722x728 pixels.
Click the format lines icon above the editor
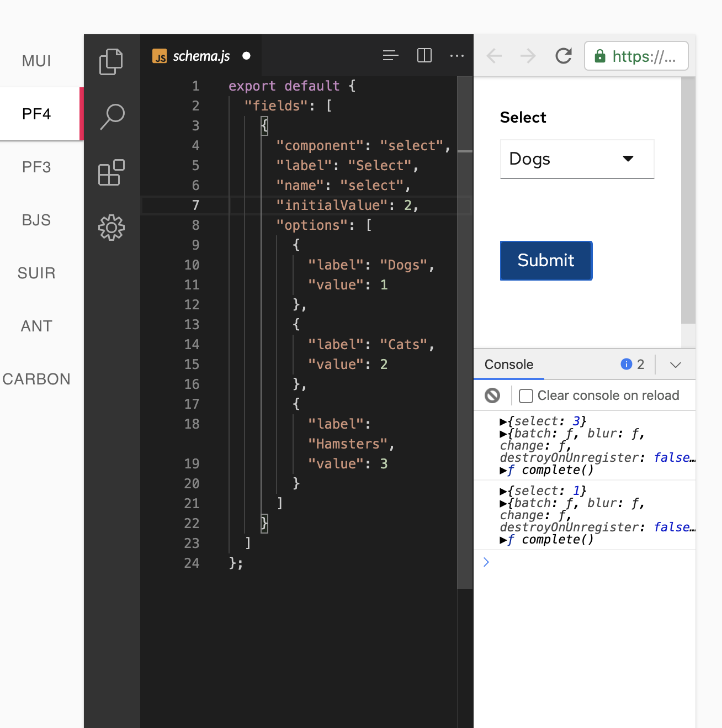click(x=390, y=55)
